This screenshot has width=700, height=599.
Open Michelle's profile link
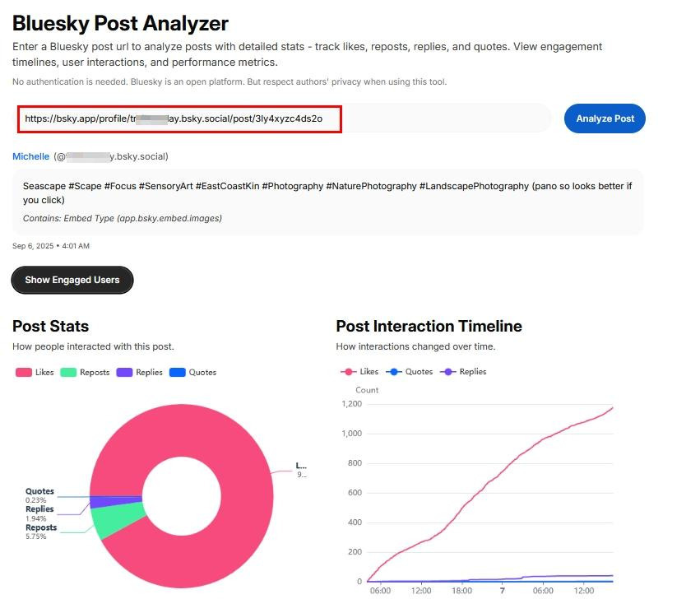click(30, 156)
